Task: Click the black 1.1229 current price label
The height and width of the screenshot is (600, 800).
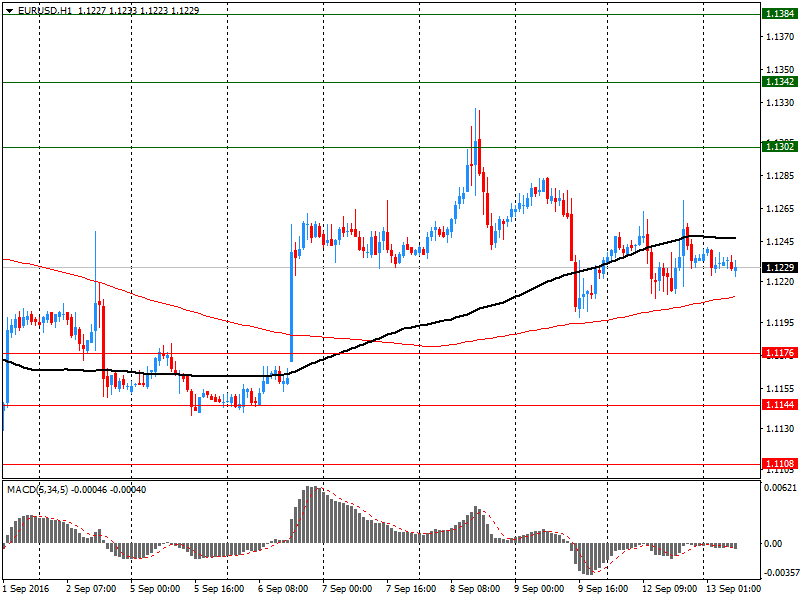Action: tap(780, 267)
